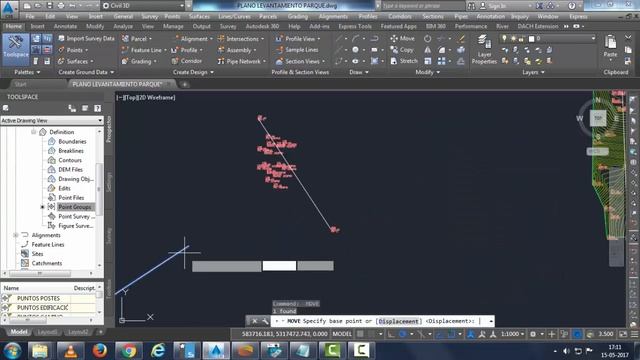The image size is (640, 360).
Task: Click the Rotate tool icon
Action: (427, 38)
